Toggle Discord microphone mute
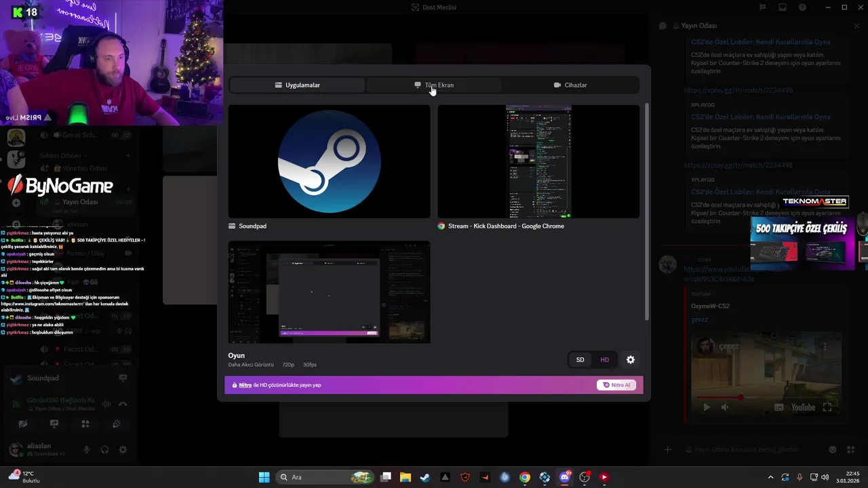 click(87, 449)
